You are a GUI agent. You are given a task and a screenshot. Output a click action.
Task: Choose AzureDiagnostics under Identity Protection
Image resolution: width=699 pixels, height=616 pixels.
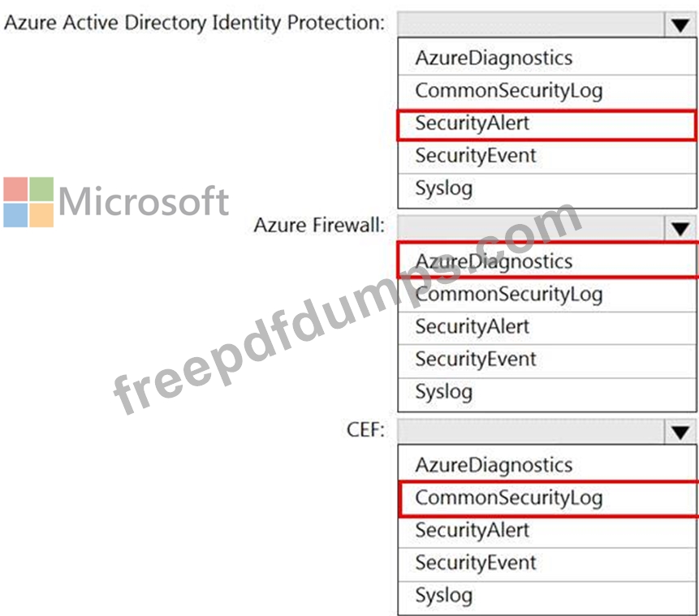[494, 58]
